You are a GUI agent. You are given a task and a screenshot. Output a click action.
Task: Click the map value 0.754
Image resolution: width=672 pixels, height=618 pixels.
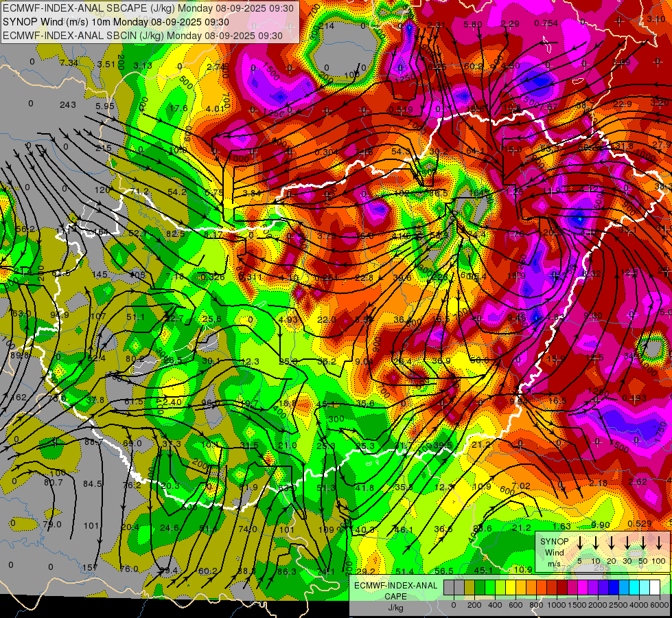(x=546, y=23)
